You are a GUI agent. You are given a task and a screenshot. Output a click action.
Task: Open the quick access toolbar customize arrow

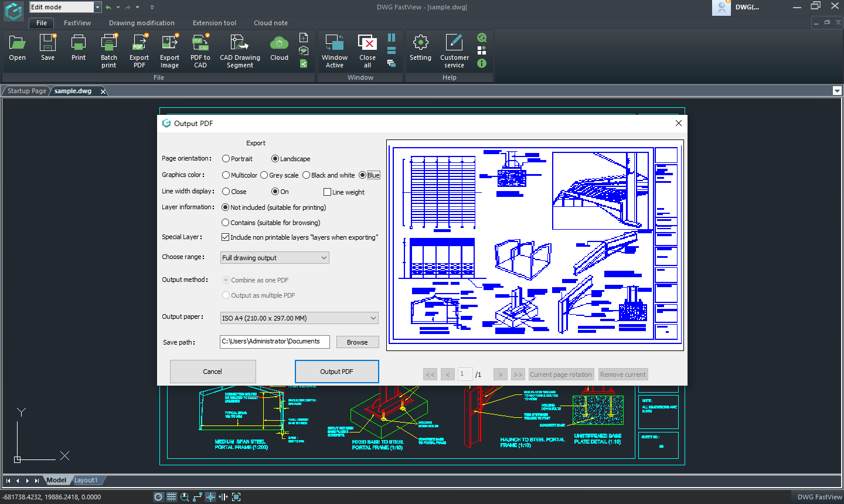pos(152,7)
